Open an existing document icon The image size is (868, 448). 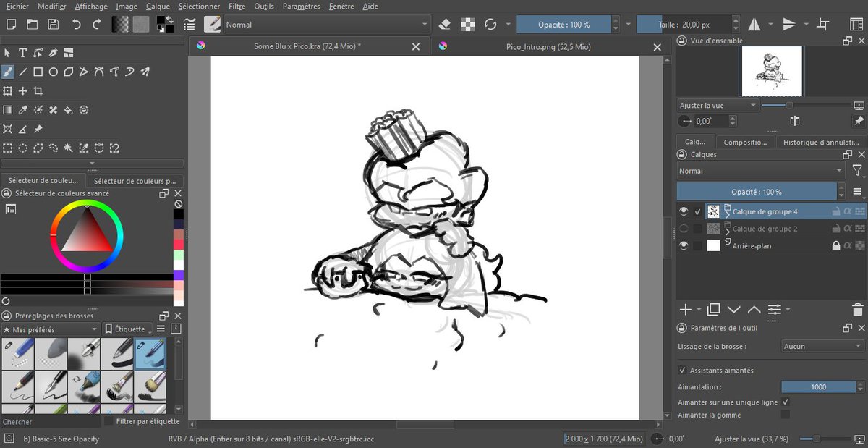coord(33,25)
